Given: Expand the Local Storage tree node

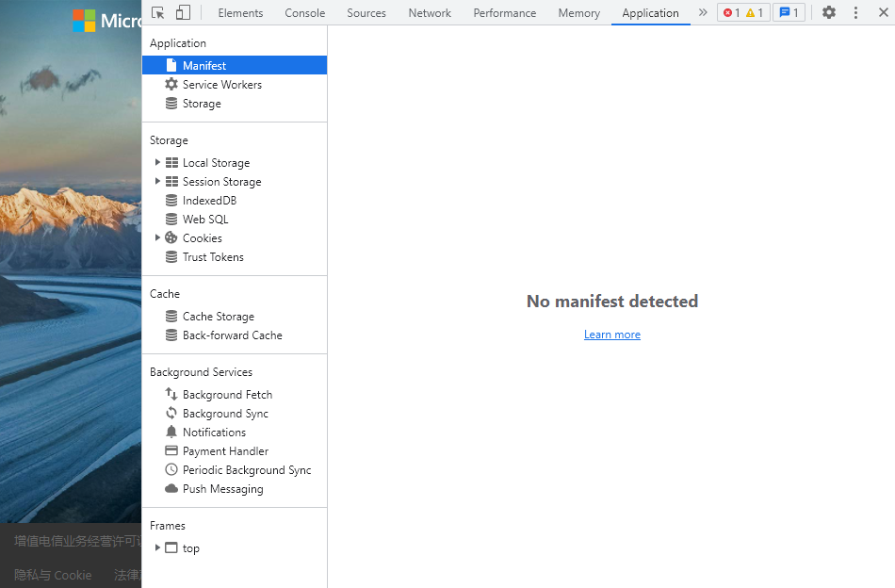Looking at the screenshot, I should [x=157, y=163].
